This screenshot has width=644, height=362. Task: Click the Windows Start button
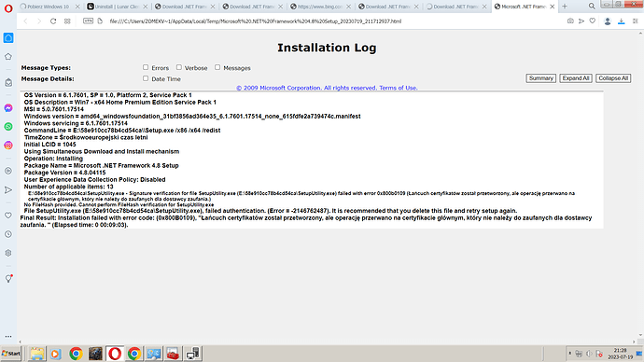[10, 354]
